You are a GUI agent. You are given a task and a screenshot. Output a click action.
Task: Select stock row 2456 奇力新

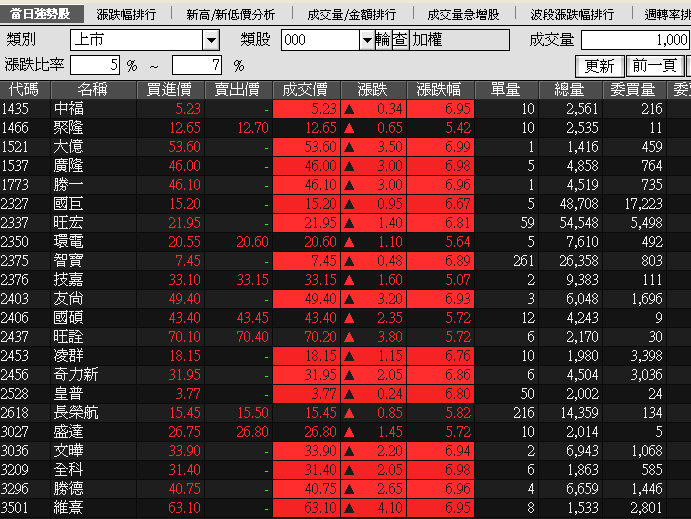pos(346,374)
